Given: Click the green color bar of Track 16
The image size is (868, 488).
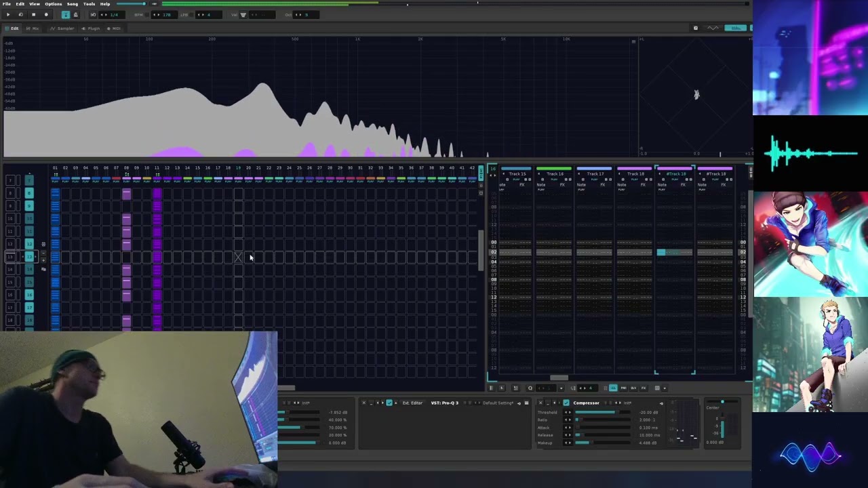Looking at the screenshot, I should 554,168.
